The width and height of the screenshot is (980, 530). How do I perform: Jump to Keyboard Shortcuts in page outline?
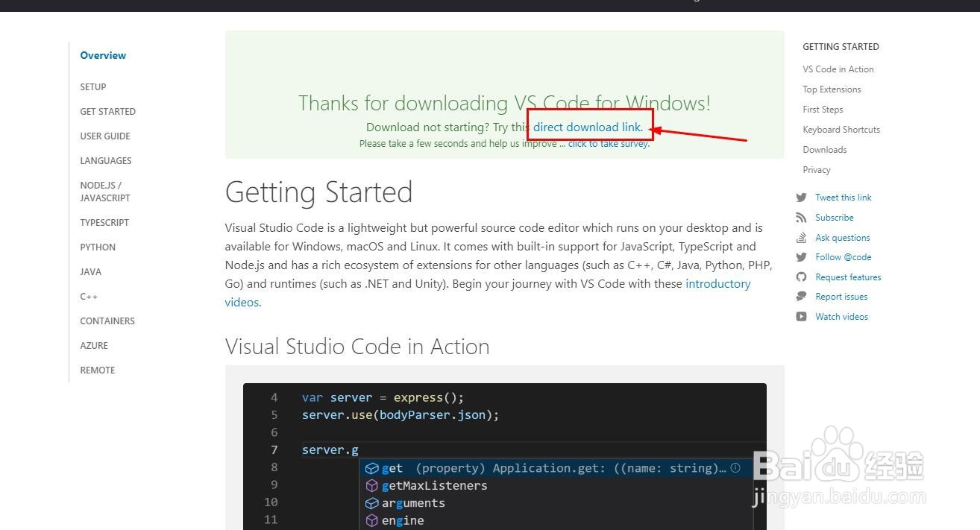pyautogui.click(x=841, y=130)
